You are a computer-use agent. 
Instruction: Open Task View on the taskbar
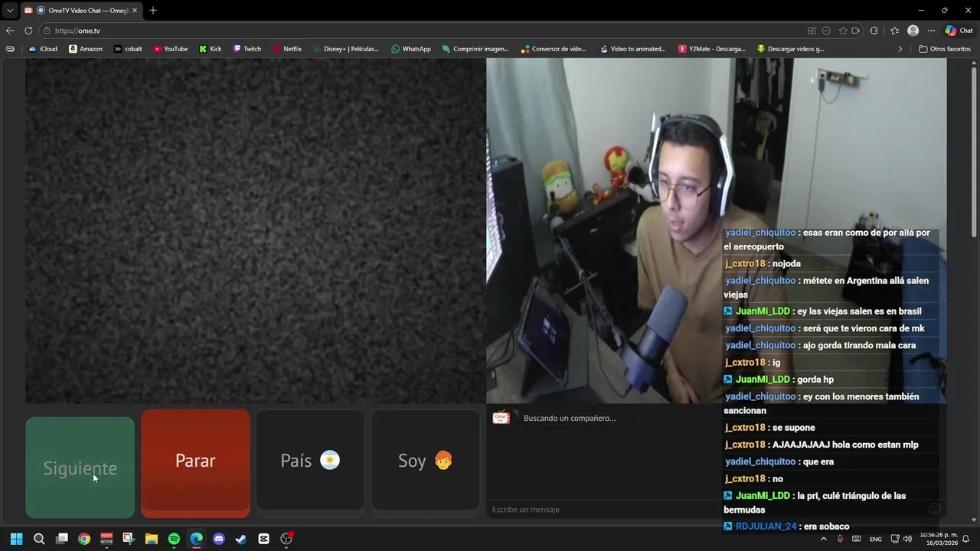pyautogui.click(x=62, y=539)
